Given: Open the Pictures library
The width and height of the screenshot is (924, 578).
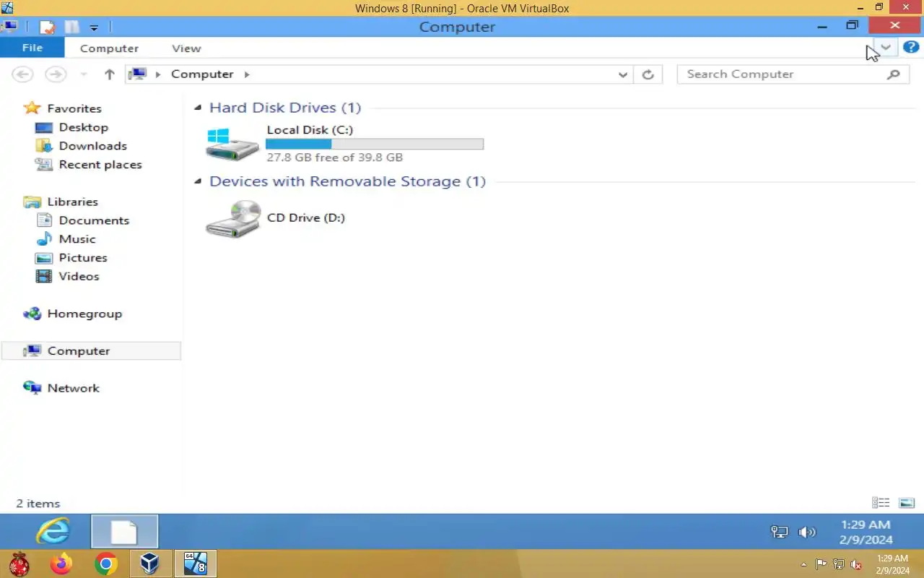Looking at the screenshot, I should (x=83, y=258).
